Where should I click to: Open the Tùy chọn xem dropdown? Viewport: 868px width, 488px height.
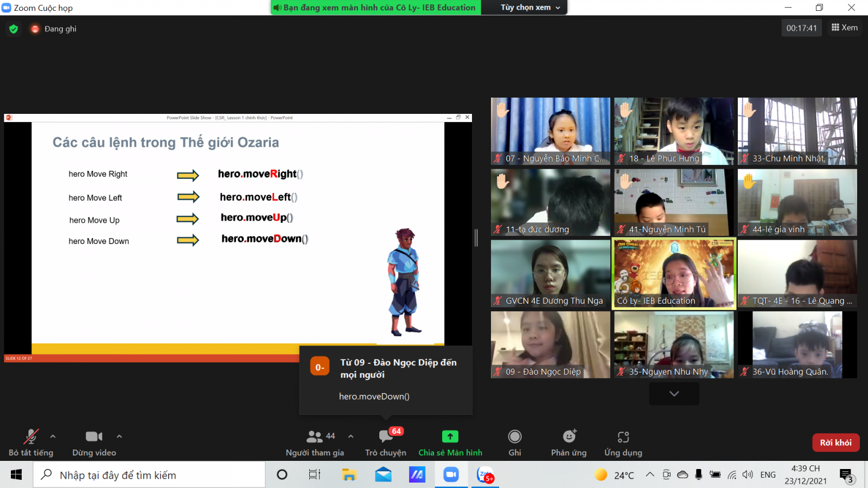coord(530,8)
